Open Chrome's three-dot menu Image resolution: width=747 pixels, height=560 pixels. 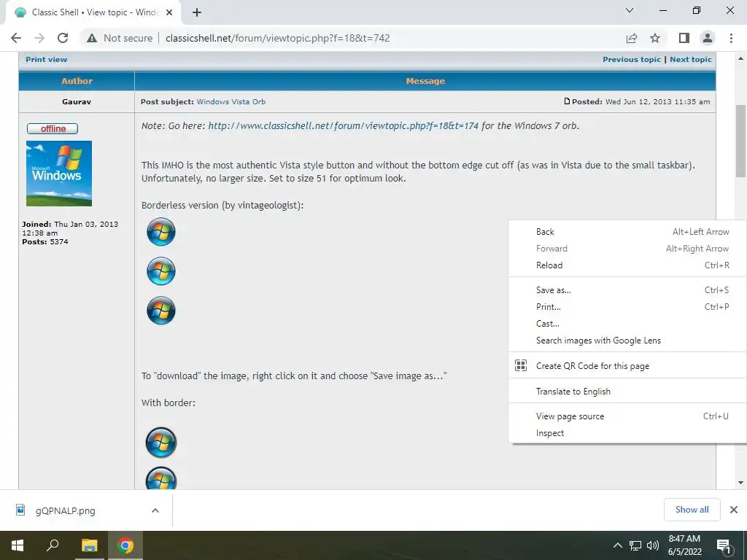click(x=731, y=38)
